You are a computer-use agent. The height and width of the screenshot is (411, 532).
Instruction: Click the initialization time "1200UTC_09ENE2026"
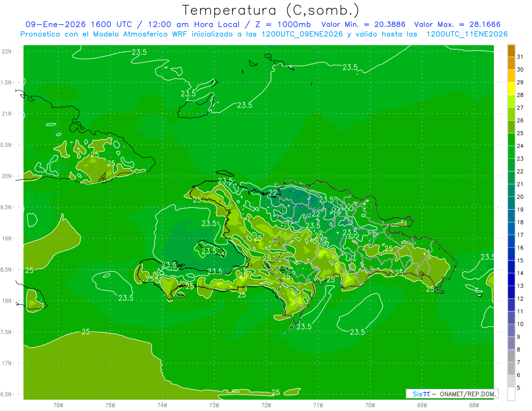[303, 34]
